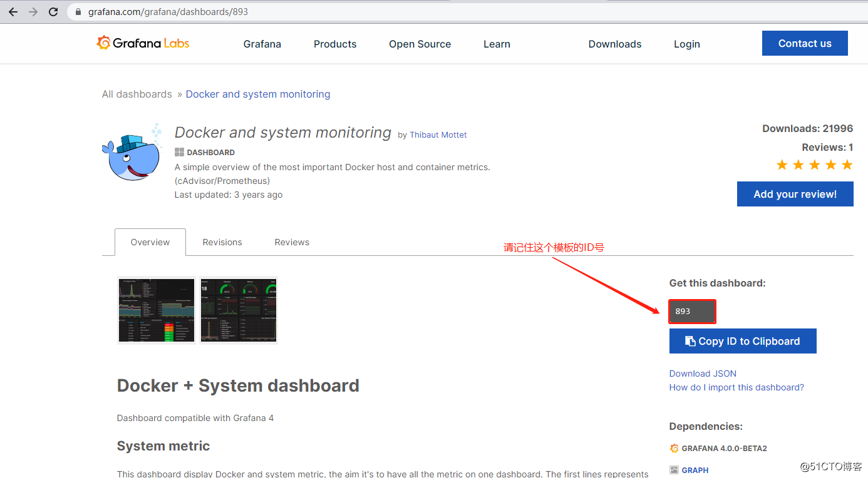Click the Reviews: 1 count text
Screen dimensions: 868x478
pos(827,147)
